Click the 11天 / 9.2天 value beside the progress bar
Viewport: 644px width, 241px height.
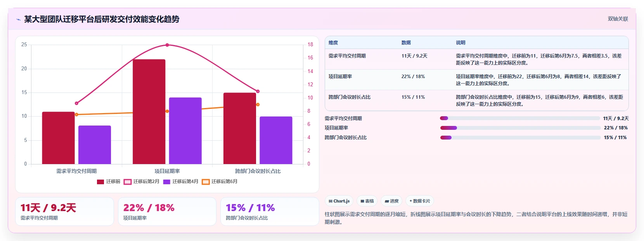(x=616, y=119)
